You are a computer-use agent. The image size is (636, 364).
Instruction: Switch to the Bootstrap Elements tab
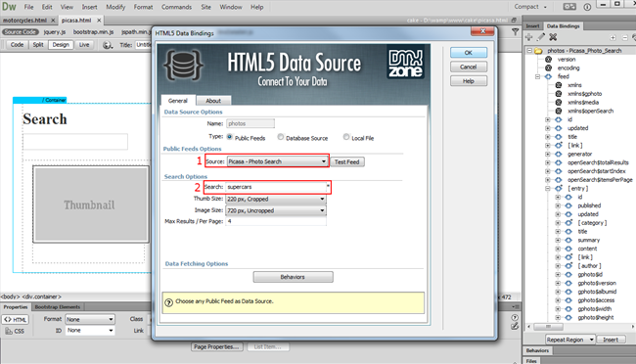(58, 307)
